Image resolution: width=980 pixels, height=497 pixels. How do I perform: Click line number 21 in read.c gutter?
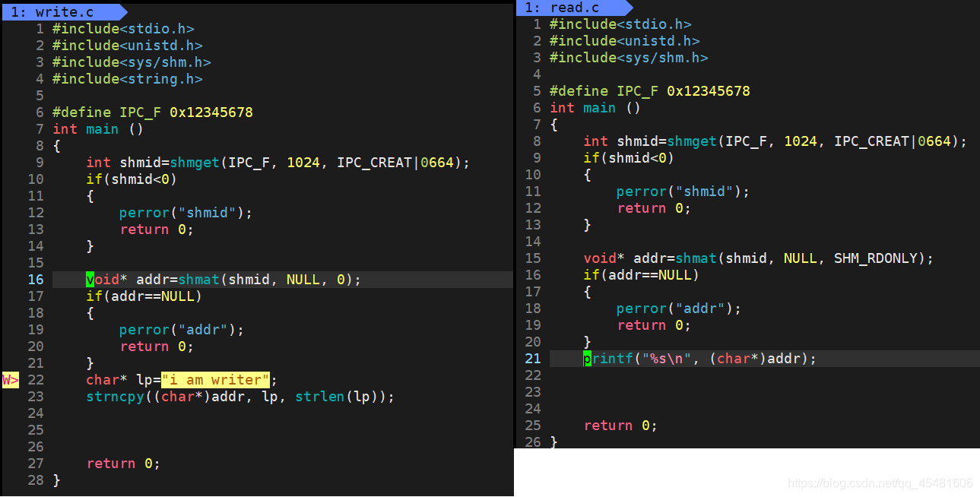(533, 359)
